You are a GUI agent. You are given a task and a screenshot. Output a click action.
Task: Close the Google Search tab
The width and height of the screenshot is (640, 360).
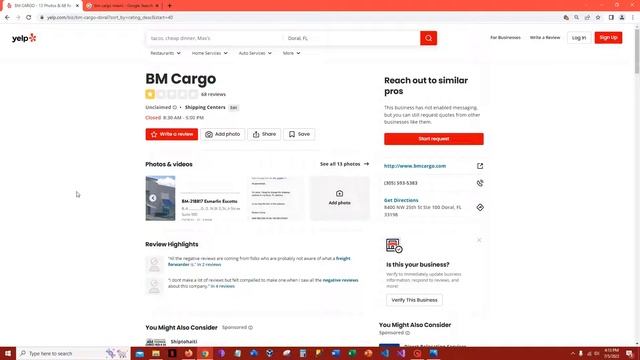click(157, 6)
